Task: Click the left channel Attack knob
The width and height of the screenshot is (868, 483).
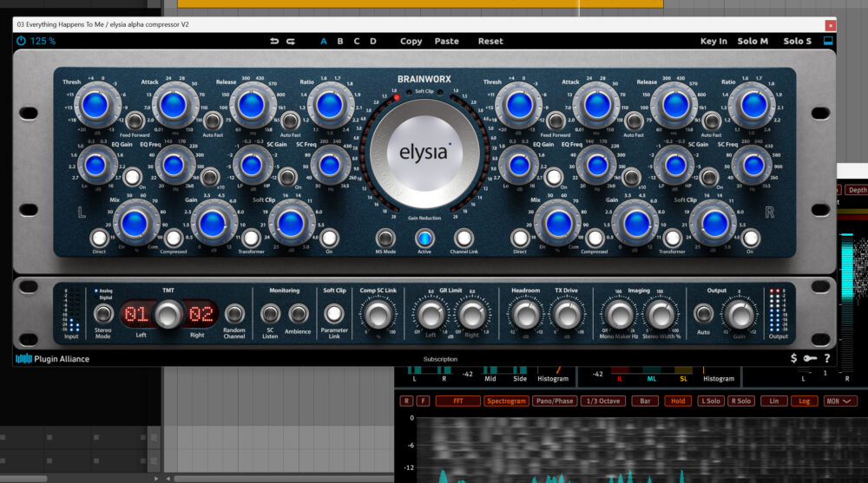Action: [x=174, y=105]
